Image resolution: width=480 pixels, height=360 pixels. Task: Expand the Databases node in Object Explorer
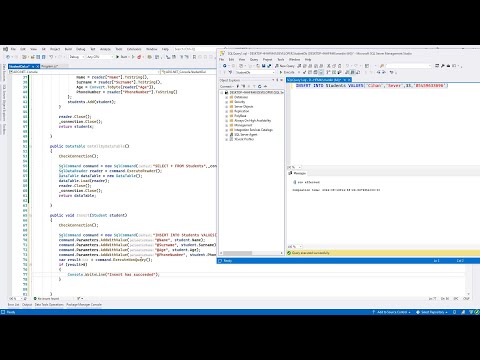(227, 97)
